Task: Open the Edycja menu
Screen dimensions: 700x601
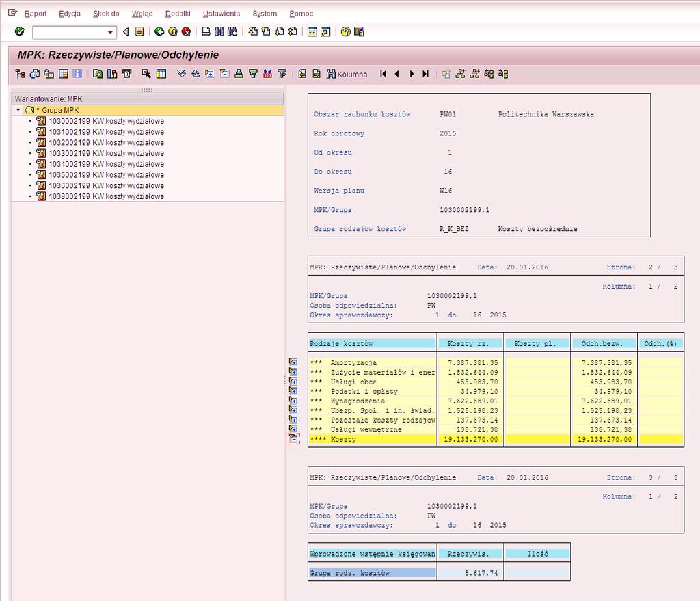Action: pos(70,14)
